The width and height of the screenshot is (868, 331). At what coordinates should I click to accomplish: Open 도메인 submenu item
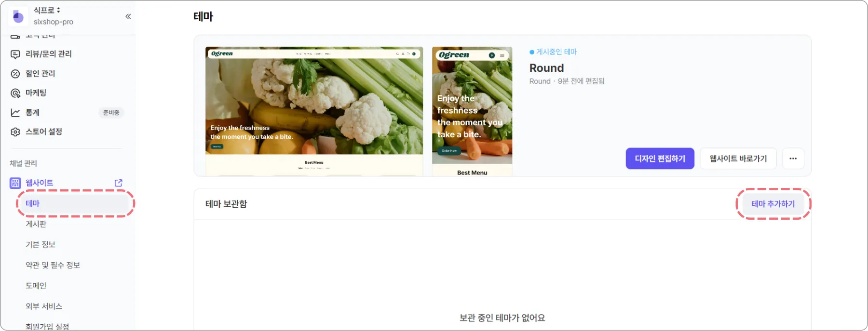point(36,286)
